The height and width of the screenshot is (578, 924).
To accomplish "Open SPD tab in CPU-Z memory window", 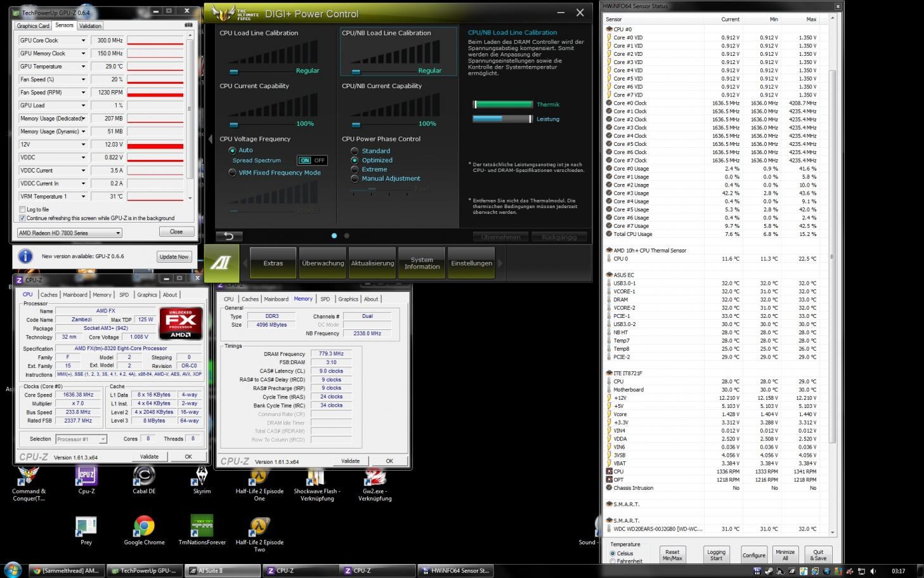I will click(x=325, y=299).
